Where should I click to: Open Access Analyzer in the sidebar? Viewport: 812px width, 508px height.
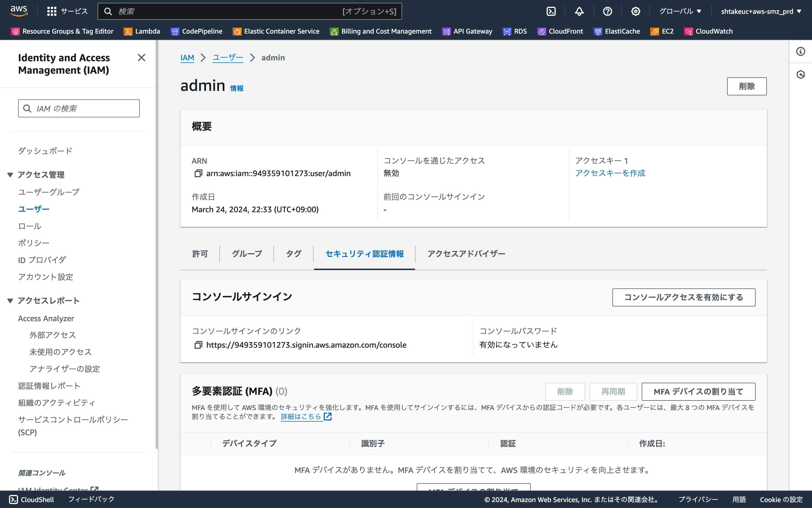click(46, 318)
